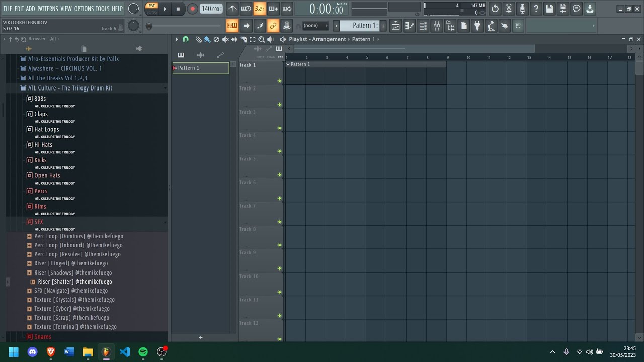Mute Track 1 via its green light
This screenshot has width=644, height=362.
(280, 81)
